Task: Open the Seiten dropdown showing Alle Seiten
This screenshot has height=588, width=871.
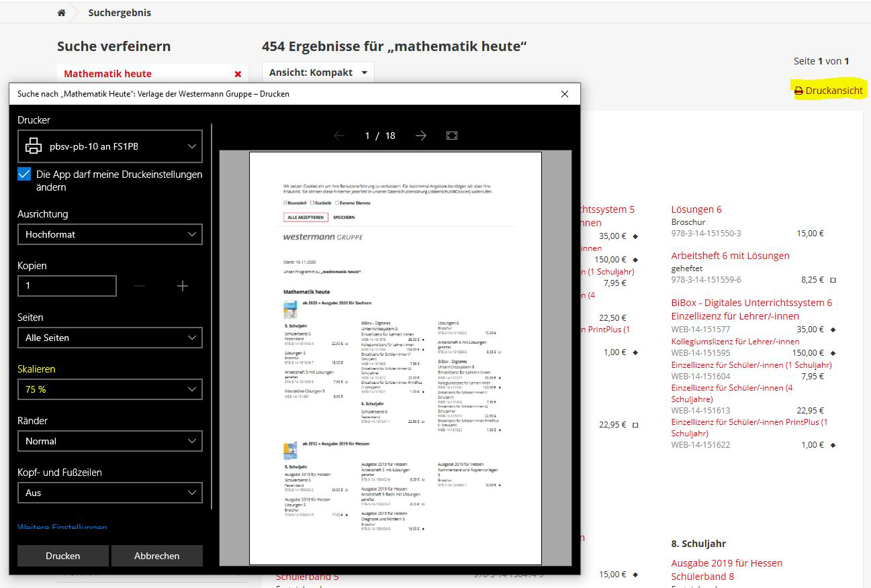Action: click(110, 338)
